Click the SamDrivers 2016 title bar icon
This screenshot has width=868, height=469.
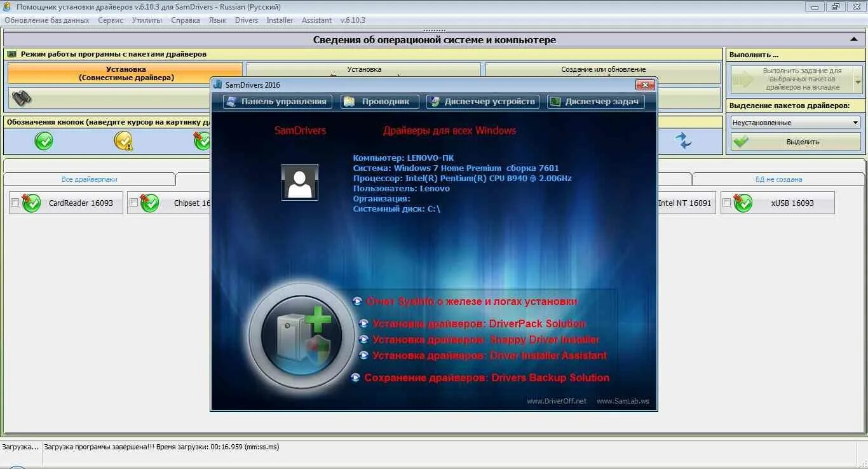click(218, 85)
